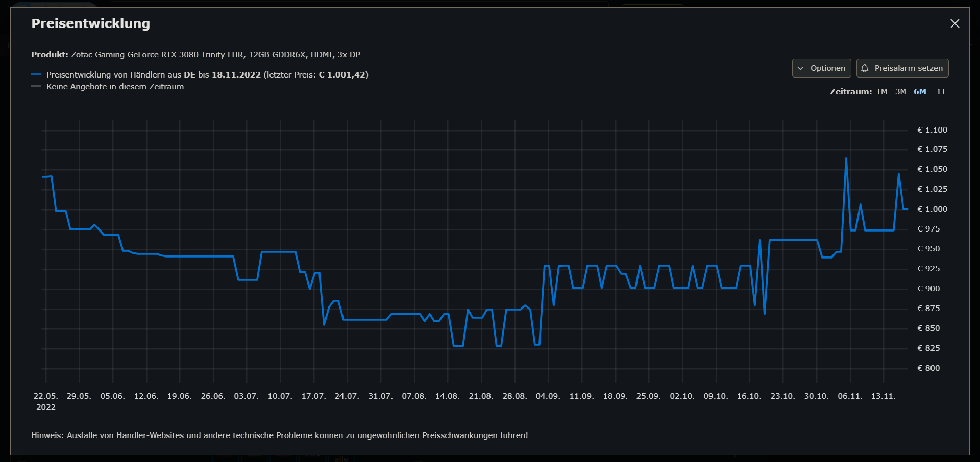Click the Zeitraum selector row
This screenshot has height=462, width=980.
(851, 92)
